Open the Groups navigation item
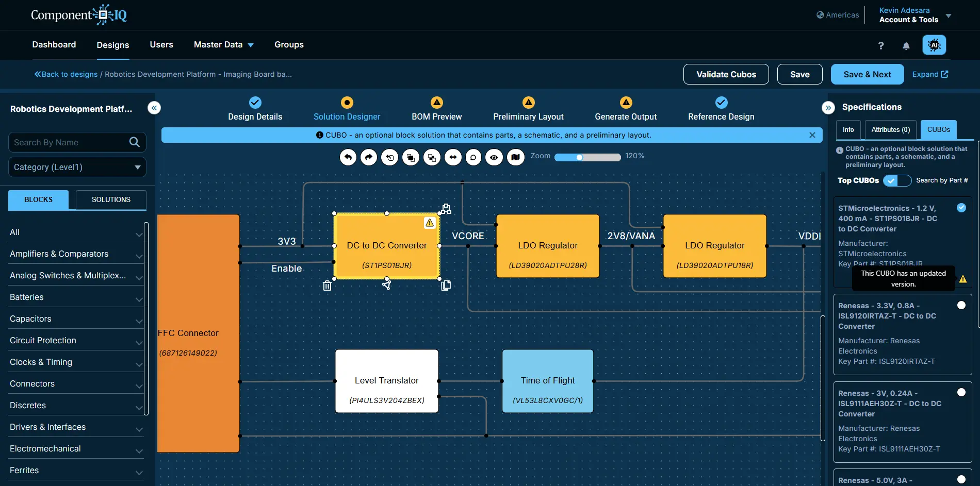This screenshot has width=980, height=486. point(289,45)
